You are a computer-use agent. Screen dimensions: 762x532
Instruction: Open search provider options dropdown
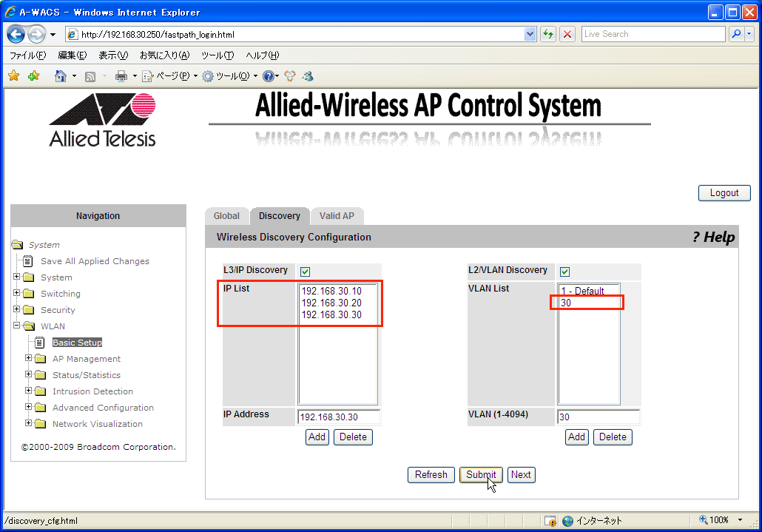coord(749,34)
